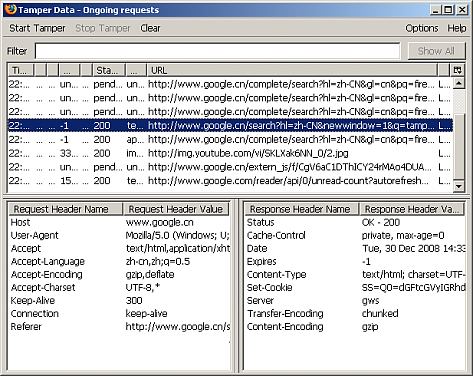473x376 pixels.
Task: Select the Server response header row
Action: [x=355, y=300]
